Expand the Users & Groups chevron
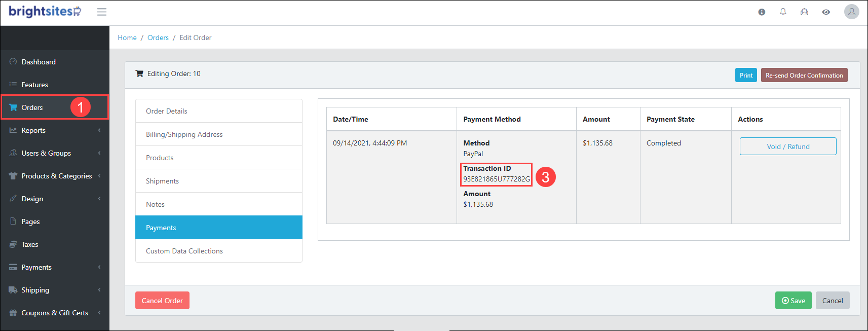The image size is (868, 331). click(99, 153)
